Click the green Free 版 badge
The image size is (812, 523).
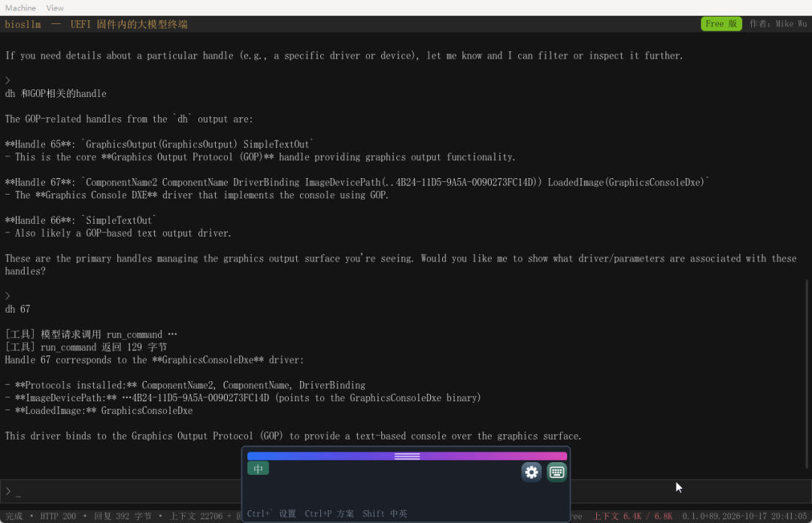[721, 24]
